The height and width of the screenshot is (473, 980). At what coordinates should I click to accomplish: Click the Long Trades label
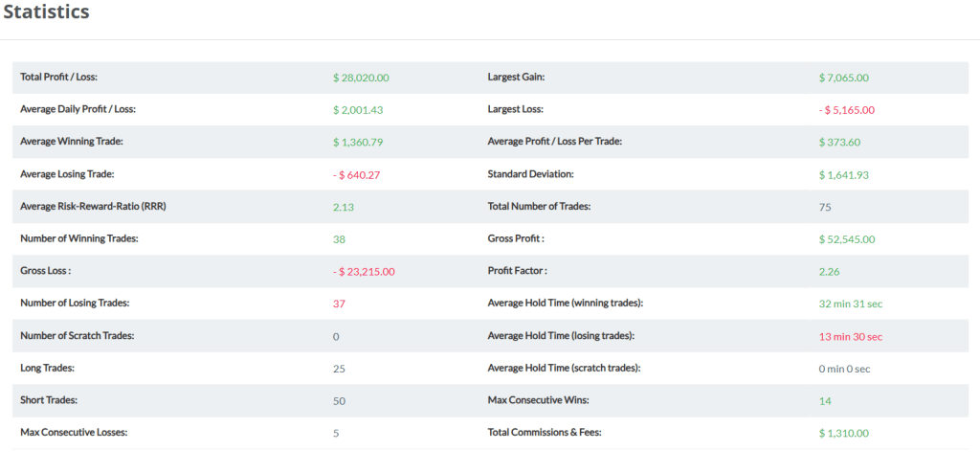pyautogui.click(x=48, y=368)
